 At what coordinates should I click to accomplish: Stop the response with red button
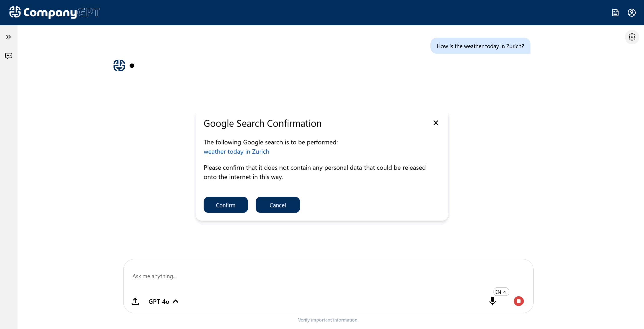[518, 301]
